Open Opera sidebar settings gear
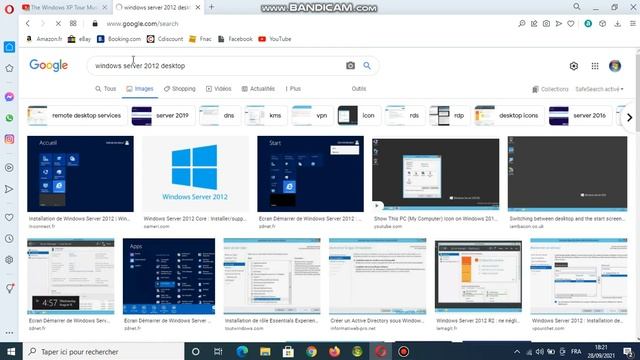 pos(9,260)
